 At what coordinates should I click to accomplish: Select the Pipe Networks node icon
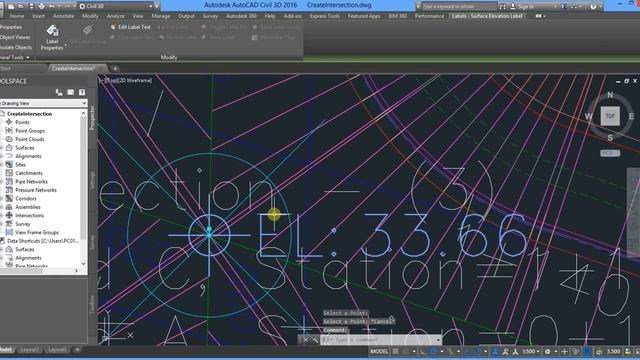click(x=9, y=182)
